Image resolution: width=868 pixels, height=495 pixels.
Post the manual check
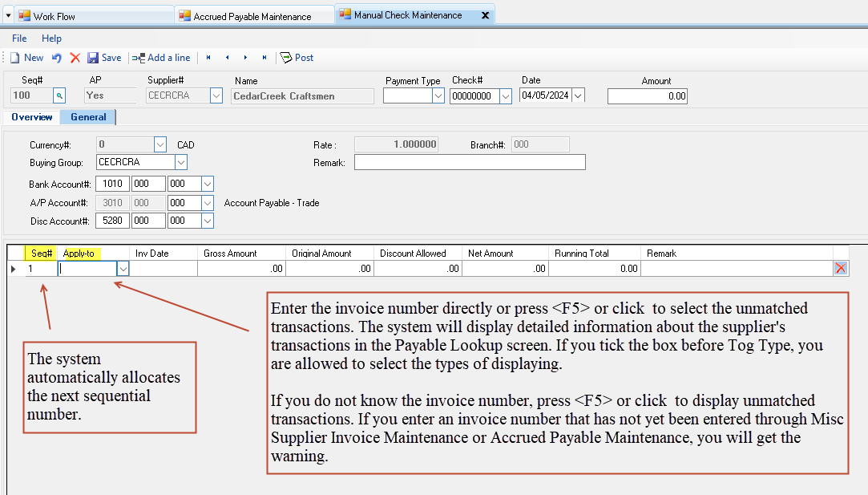point(297,58)
